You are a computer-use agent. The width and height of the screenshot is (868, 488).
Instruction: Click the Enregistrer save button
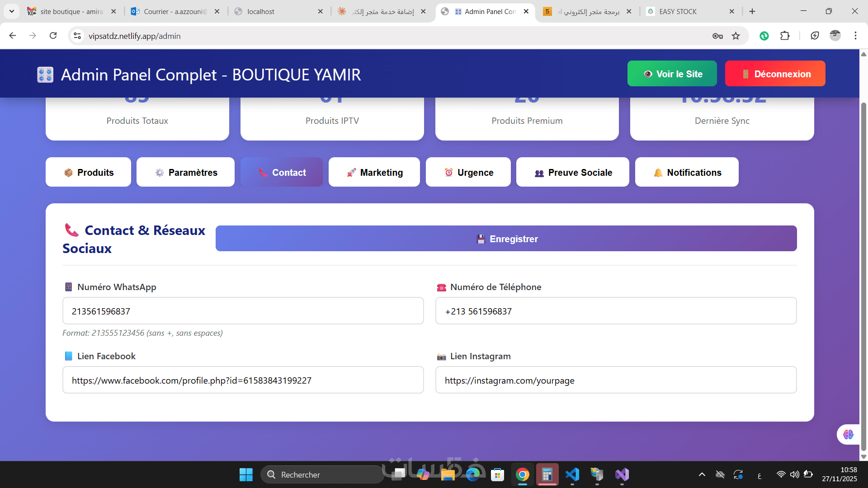(x=506, y=239)
